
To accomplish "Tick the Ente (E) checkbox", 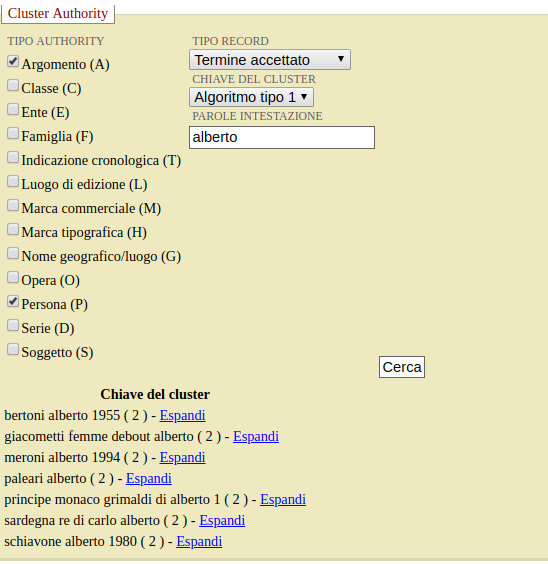I will click(13, 109).
